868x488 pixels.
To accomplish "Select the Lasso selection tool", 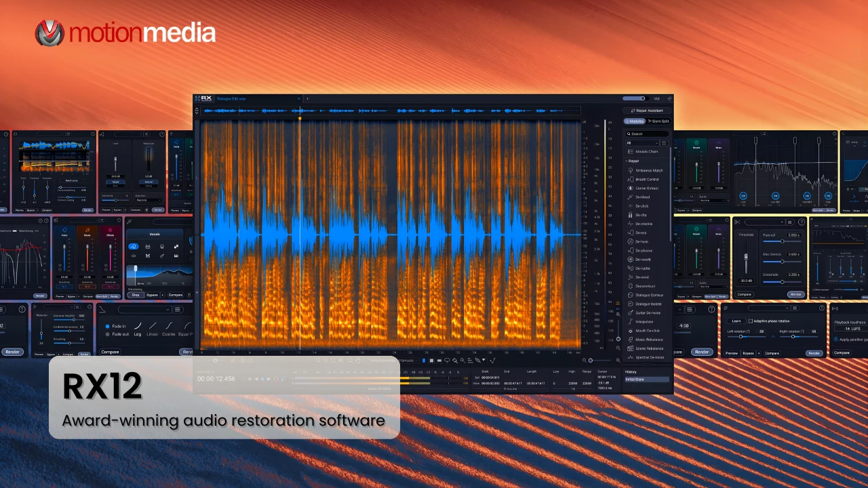I will click(x=447, y=361).
